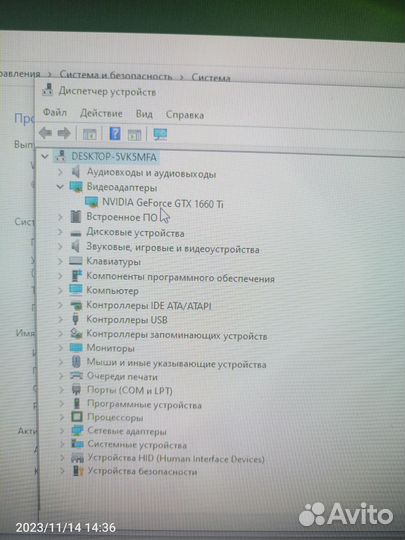
Task: Click the Клавиатуры keyboard icon
Action: coord(76,261)
